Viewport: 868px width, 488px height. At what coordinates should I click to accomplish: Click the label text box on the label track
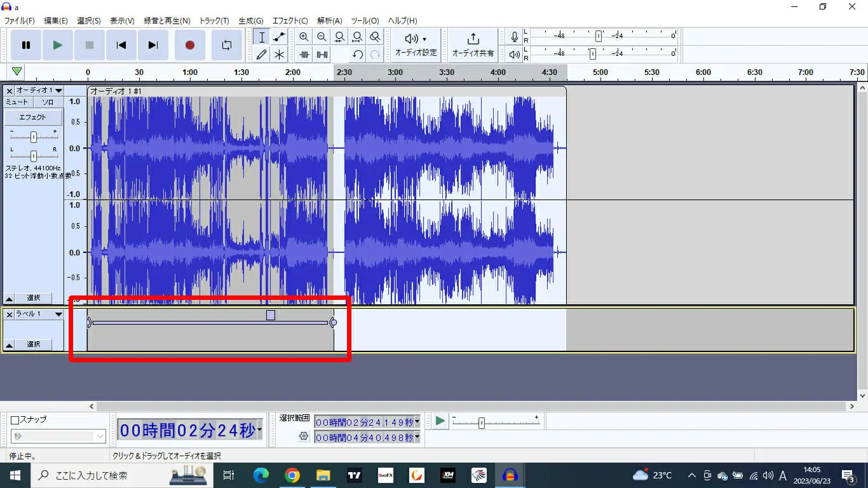[x=271, y=315]
